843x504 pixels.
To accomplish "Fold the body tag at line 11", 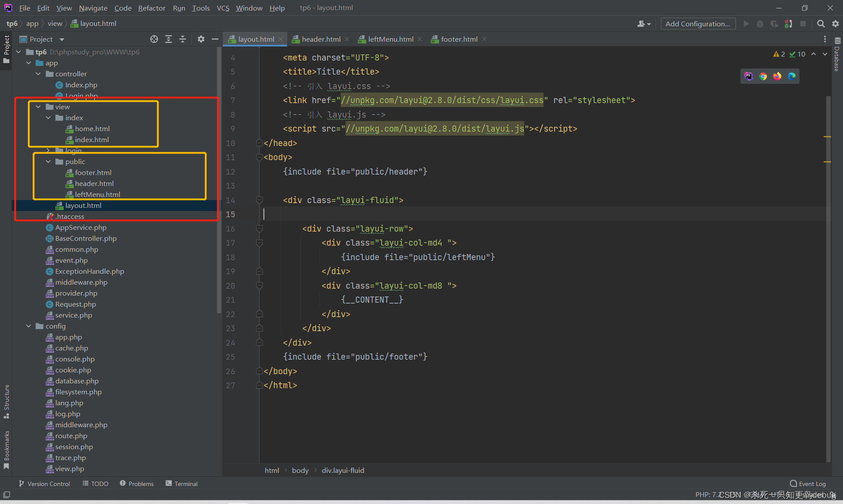I will pyautogui.click(x=259, y=157).
